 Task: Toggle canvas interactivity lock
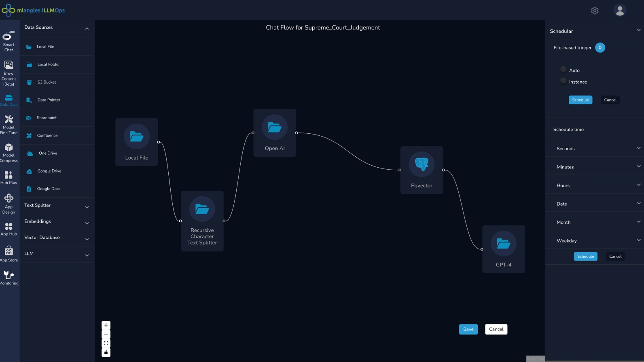click(x=106, y=352)
